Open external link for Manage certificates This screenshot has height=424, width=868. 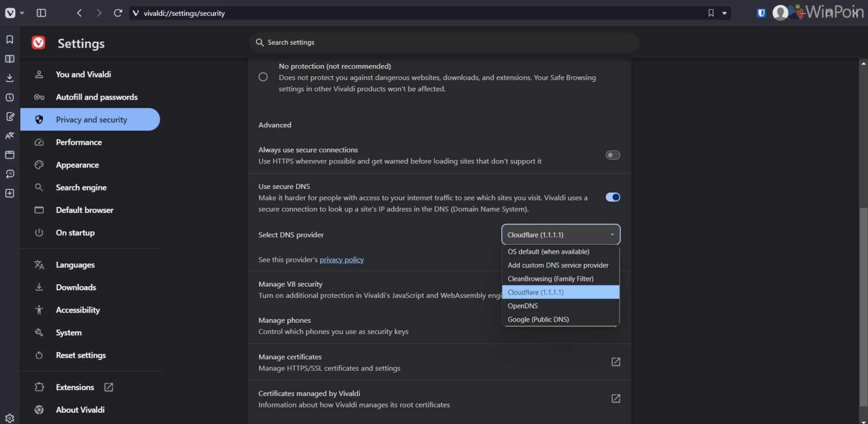coord(616,362)
